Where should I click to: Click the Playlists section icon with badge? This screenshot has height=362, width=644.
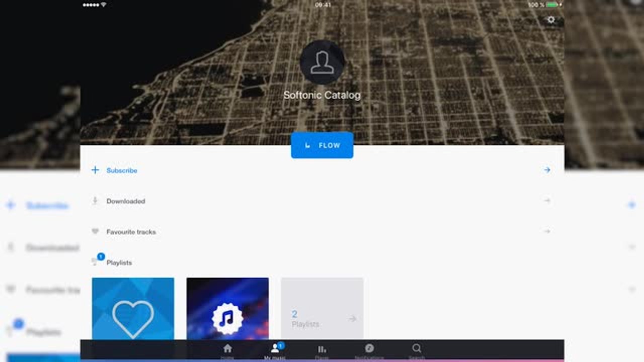coord(97,259)
